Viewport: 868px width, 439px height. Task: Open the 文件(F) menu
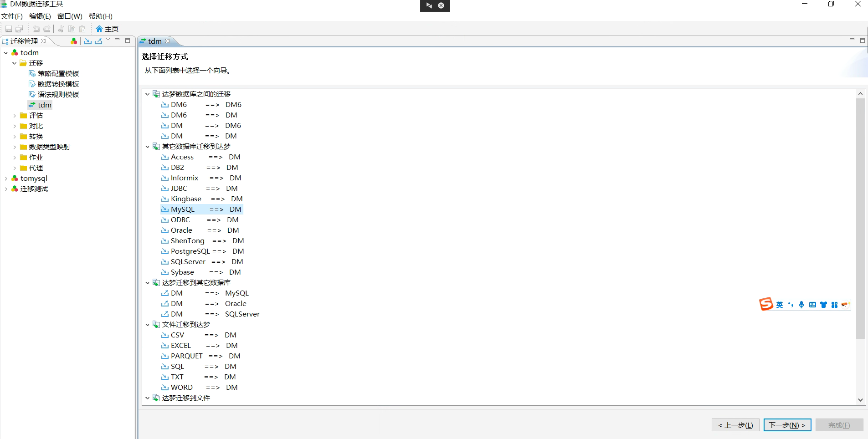[x=12, y=16]
